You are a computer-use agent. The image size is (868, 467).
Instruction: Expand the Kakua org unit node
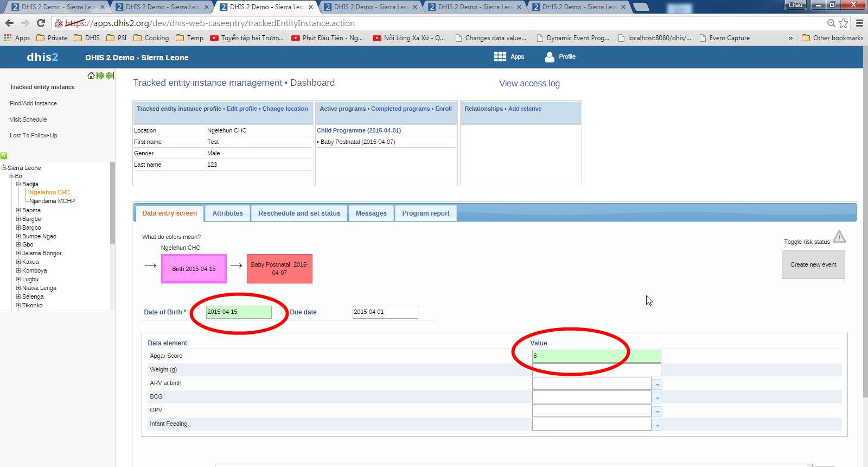(18, 262)
